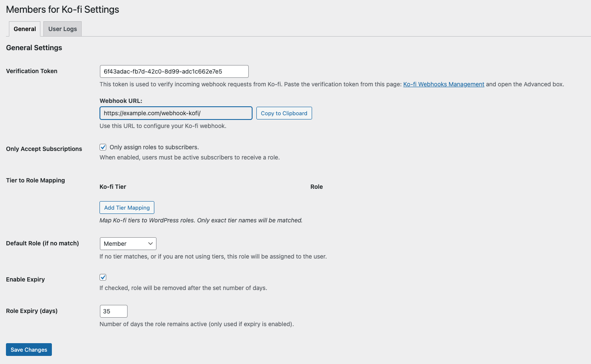The image size is (591, 364).
Task: Click the Role Expiry days number field
Action: click(x=113, y=311)
